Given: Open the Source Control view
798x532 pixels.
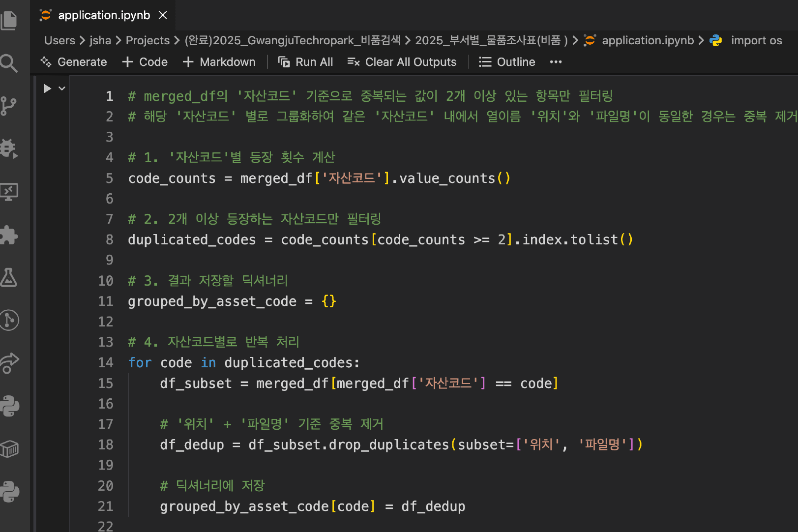Looking at the screenshot, I should (x=9, y=106).
